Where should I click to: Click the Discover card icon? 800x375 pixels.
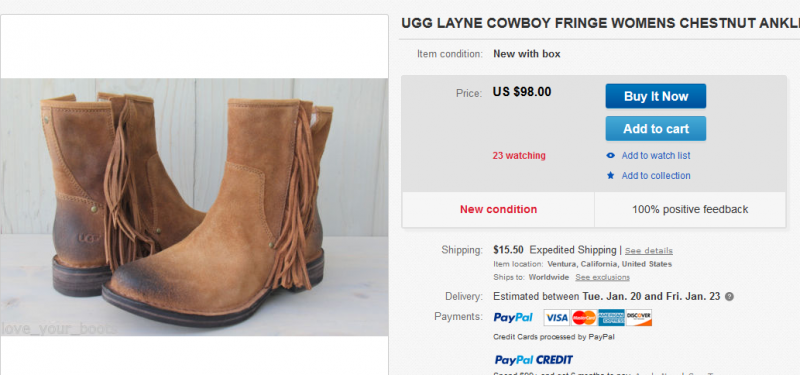639,317
